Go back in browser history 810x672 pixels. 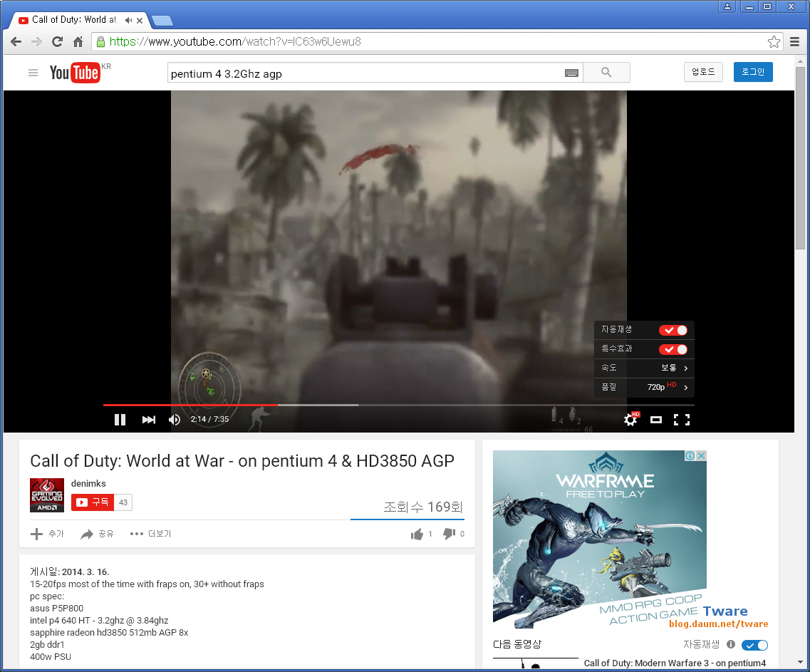tap(16, 42)
